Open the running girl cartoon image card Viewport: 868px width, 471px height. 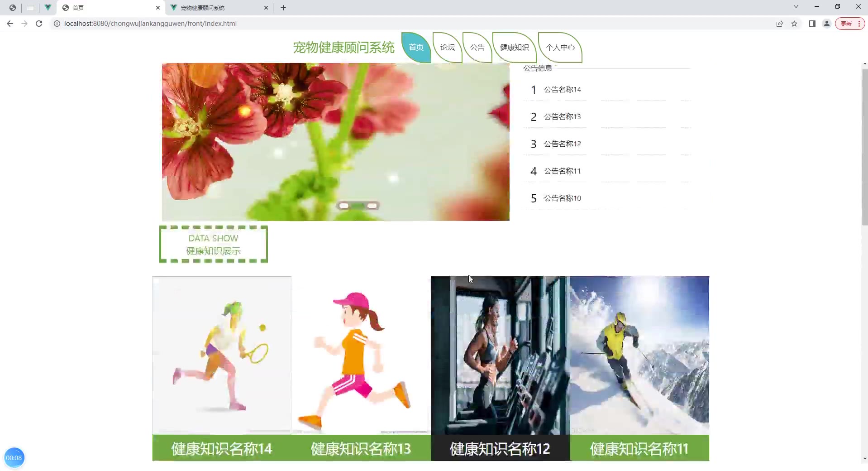(x=361, y=356)
